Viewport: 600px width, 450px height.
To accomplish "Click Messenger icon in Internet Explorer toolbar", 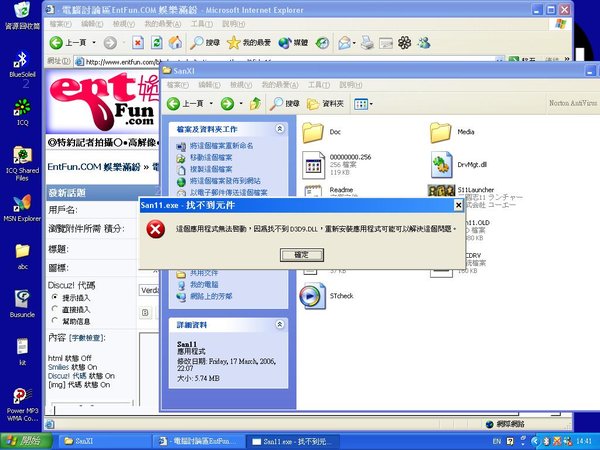I will coord(424,42).
